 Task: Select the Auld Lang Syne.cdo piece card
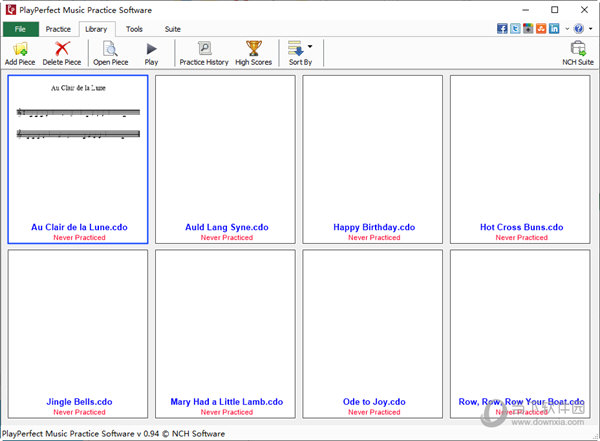(x=225, y=159)
